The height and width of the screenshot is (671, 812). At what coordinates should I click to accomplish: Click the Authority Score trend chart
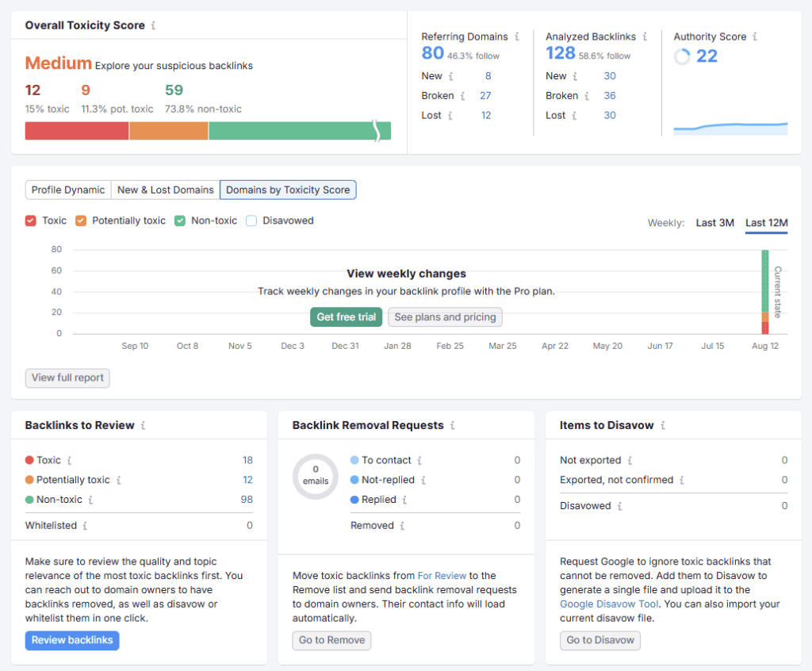click(730, 128)
